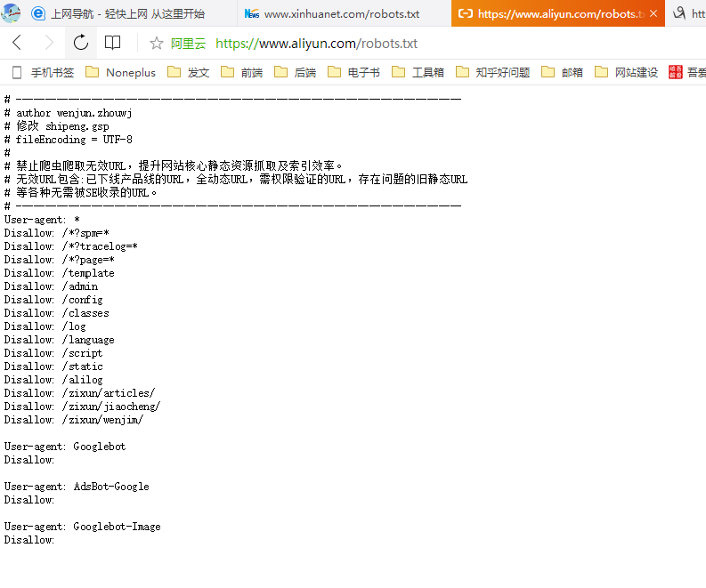The image size is (706, 588).
Task: Click 'Disallow: /*?spm=*' line
Action: [57, 233]
